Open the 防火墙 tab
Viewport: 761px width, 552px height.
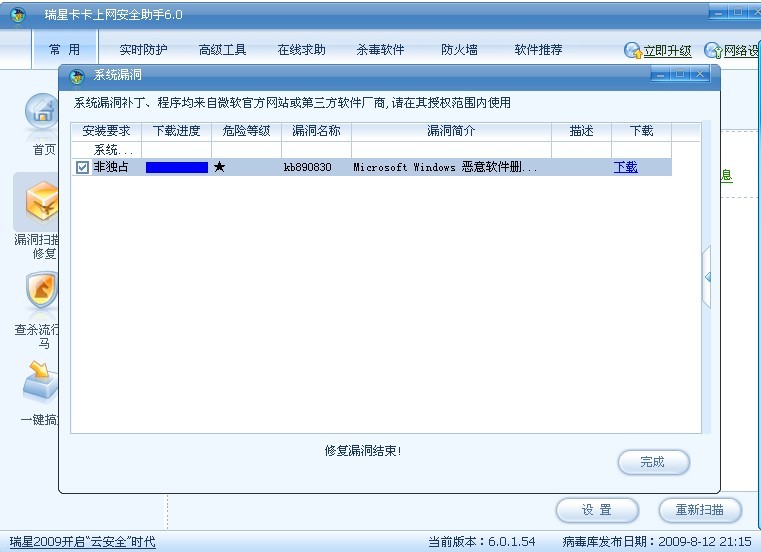459,50
